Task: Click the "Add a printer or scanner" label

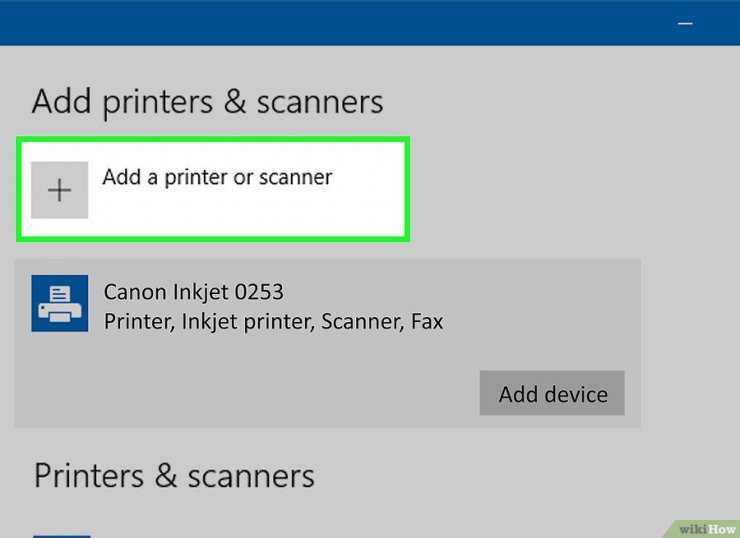Action: [x=217, y=177]
